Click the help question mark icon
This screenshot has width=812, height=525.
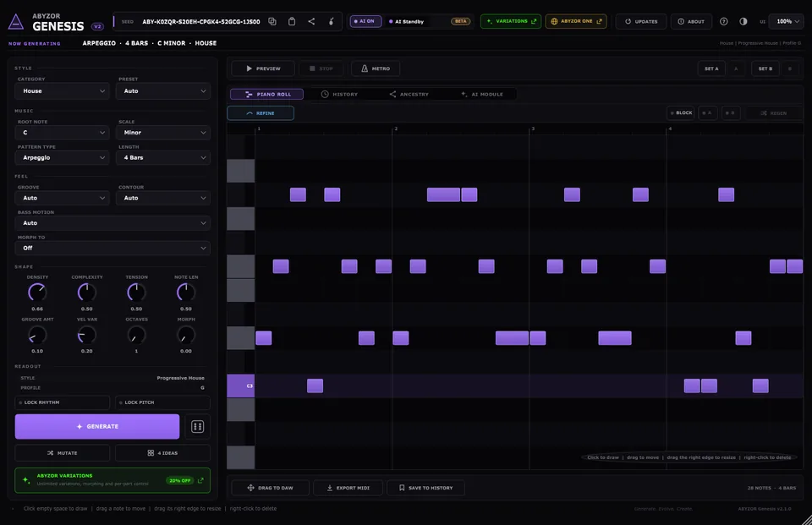[x=724, y=21]
